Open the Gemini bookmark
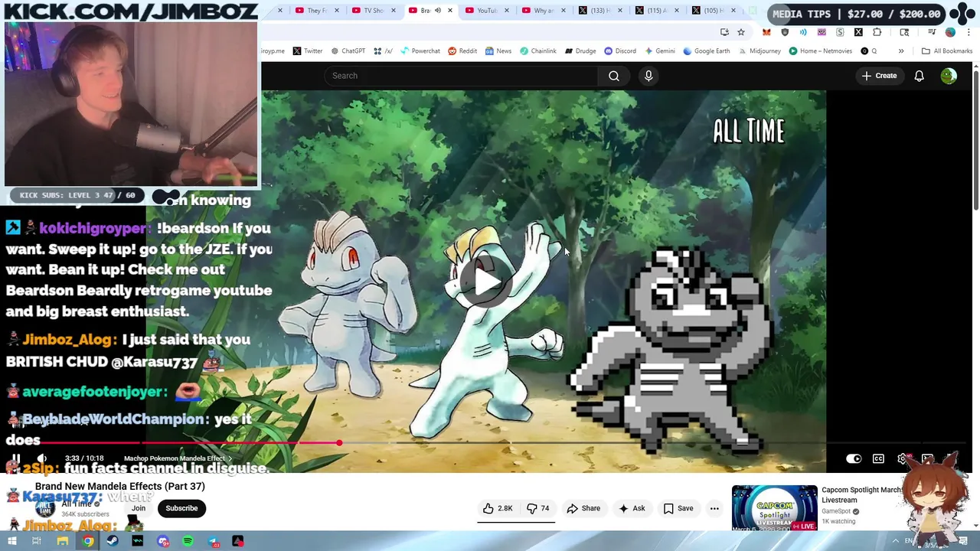980x551 pixels. point(659,51)
